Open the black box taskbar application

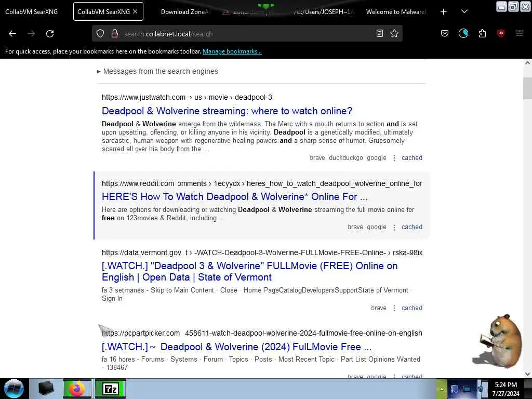(46, 389)
